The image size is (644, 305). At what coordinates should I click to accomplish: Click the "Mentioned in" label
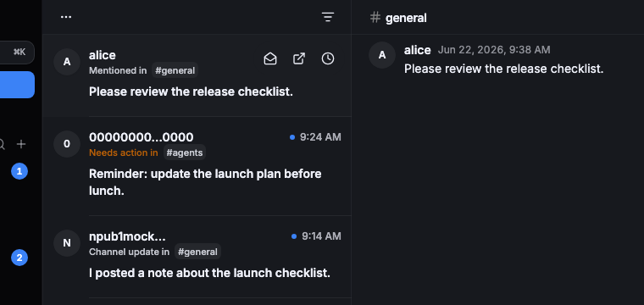(x=118, y=70)
